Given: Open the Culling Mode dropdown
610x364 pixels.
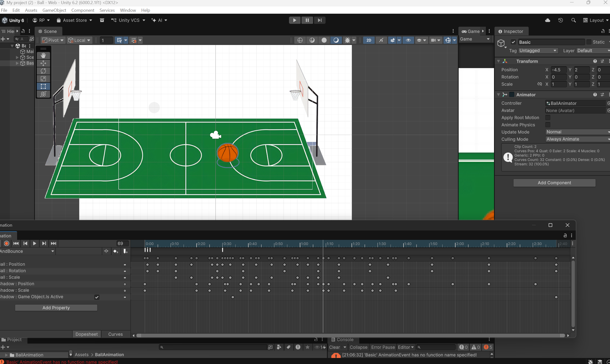Looking at the screenshot, I should pos(578,139).
